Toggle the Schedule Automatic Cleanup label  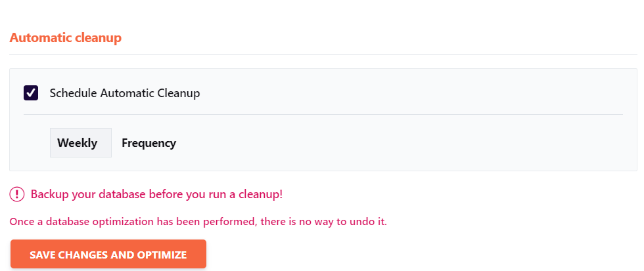pyautogui.click(x=125, y=93)
